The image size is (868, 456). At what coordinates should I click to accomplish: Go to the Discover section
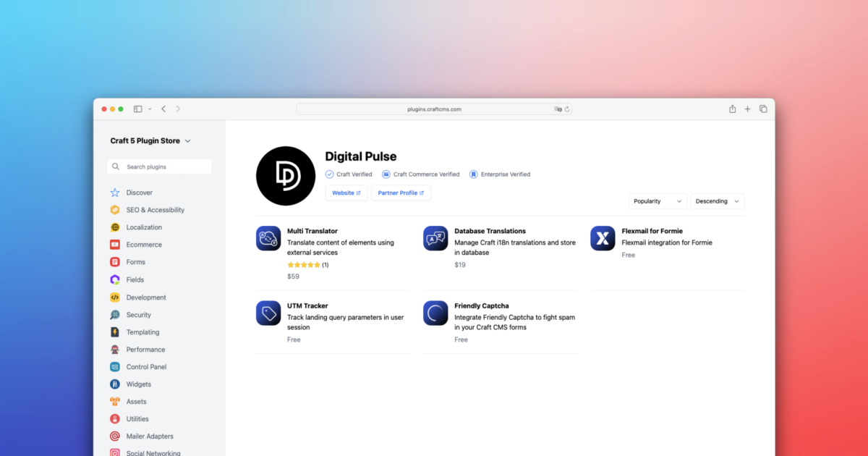[x=116, y=193]
